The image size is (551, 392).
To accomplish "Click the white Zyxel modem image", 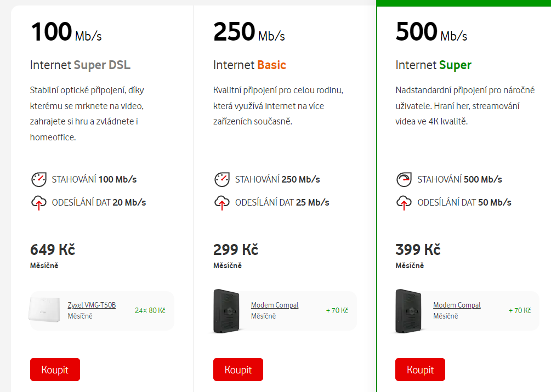I will (x=44, y=310).
